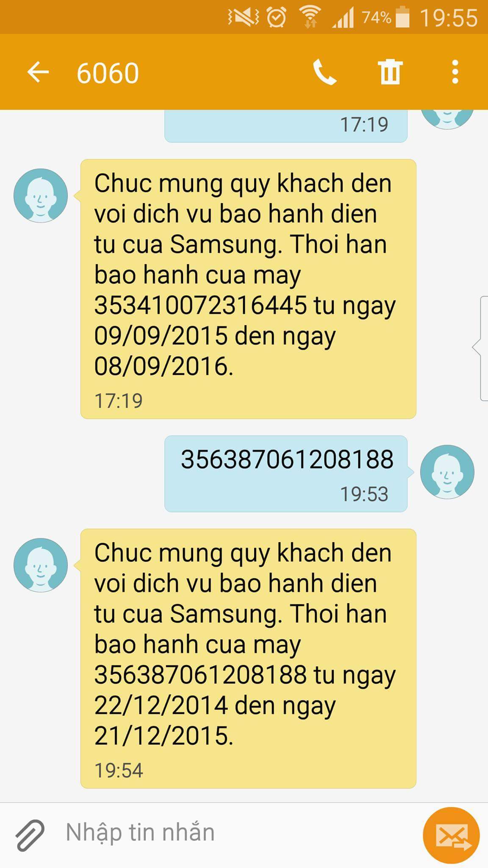Tap the Nhập tin nhắn text field
The height and width of the screenshot is (868, 488).
[237, 832]
